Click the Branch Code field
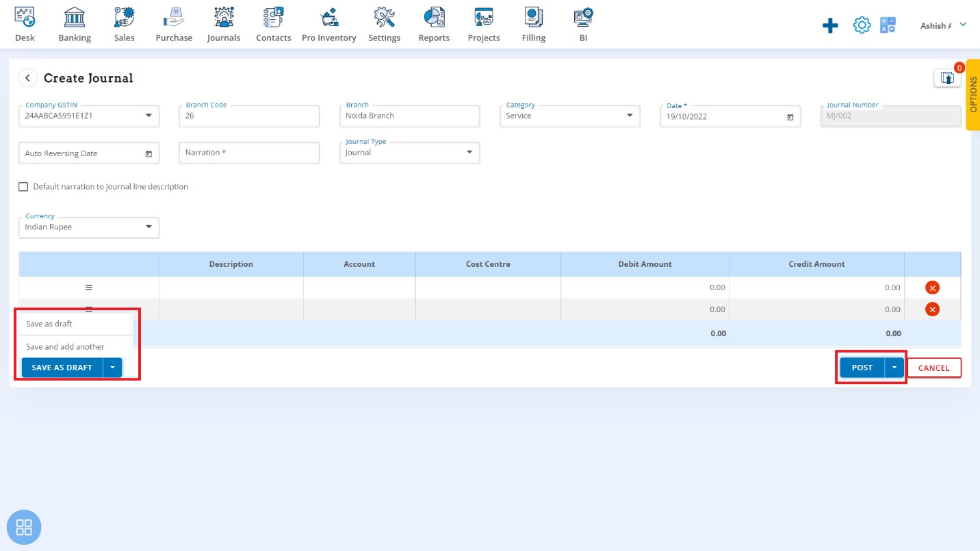980x551 pixels. tap(249, 116)
